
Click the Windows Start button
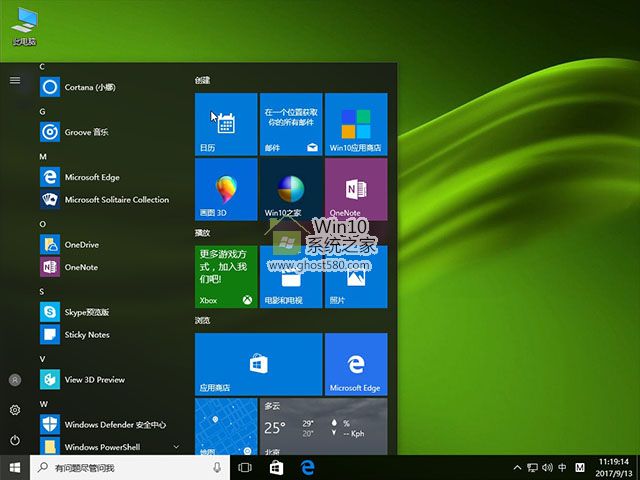tap(15, 468)
